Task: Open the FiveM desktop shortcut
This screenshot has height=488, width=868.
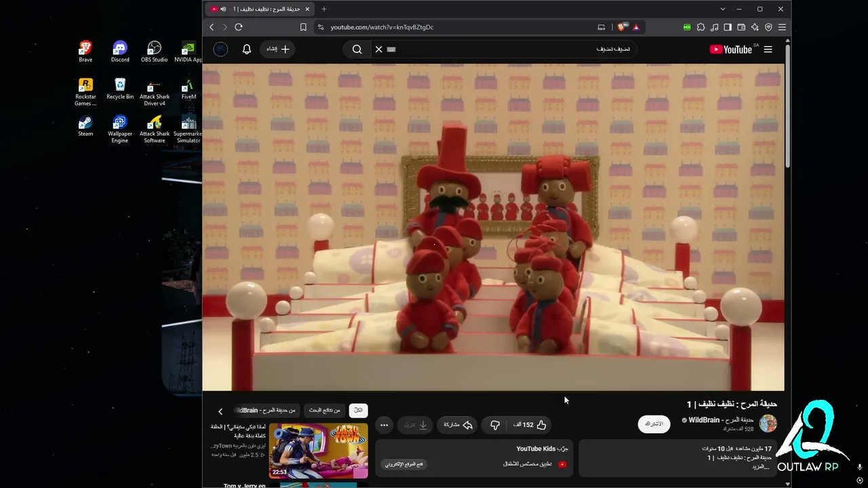Action: (189, 89)
